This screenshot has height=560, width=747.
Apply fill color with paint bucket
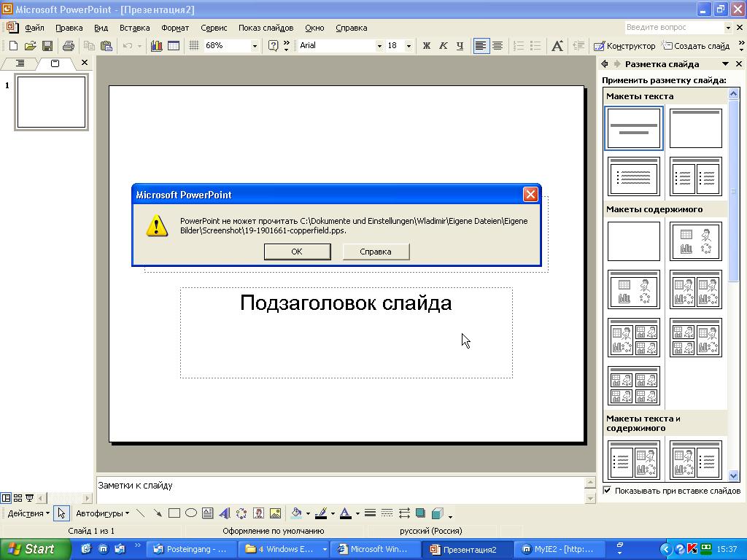[296, 513]
